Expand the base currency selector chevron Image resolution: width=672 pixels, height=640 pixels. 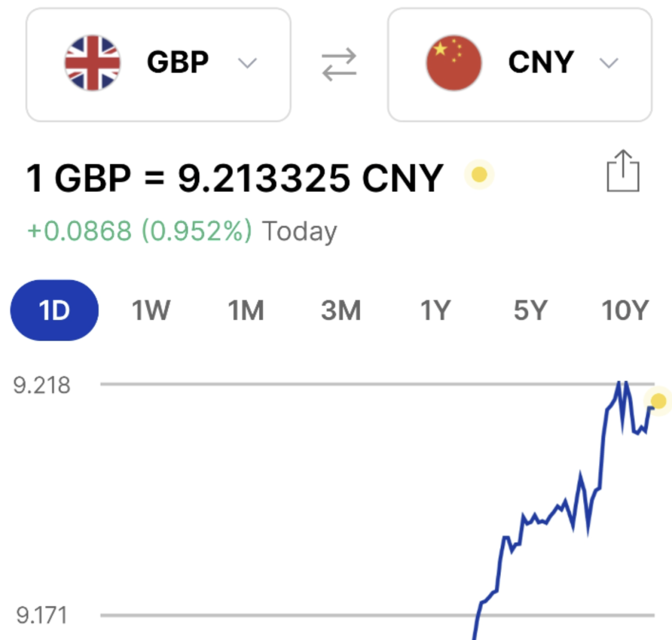point(247,63)
